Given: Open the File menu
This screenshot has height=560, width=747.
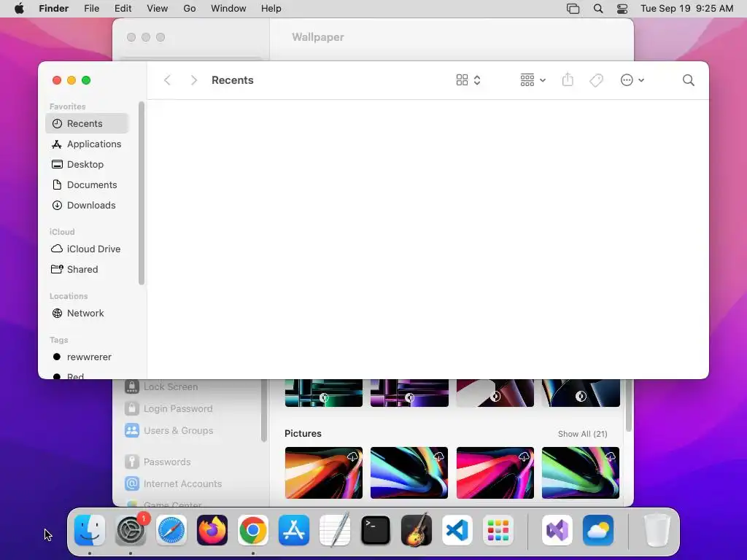Looking at the screenshot, I should pos(91,9).
